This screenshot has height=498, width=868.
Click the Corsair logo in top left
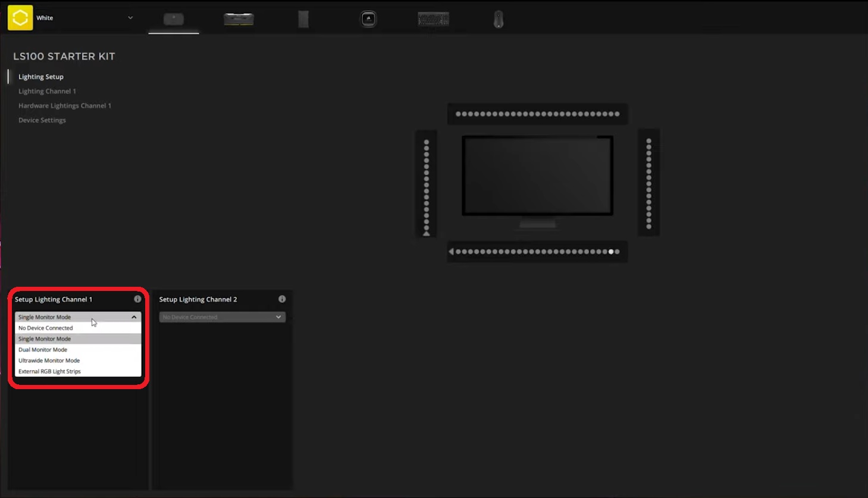20,17
